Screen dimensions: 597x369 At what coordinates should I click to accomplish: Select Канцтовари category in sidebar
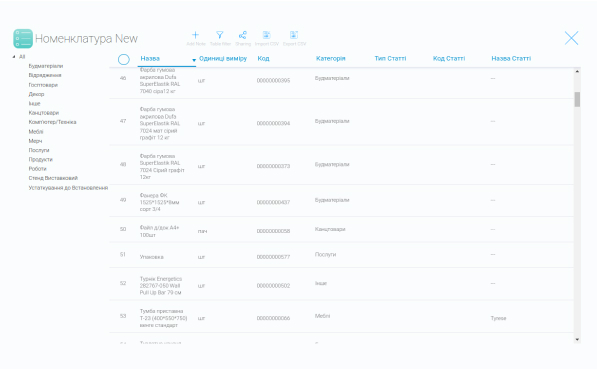click(x=44, y=113)
